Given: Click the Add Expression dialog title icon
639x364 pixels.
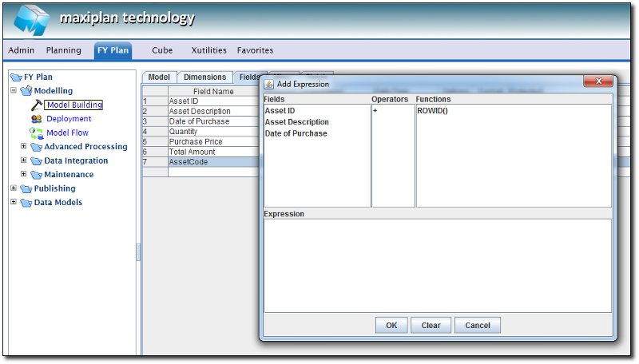Looking at the screenshot, I should pos(269,84).
